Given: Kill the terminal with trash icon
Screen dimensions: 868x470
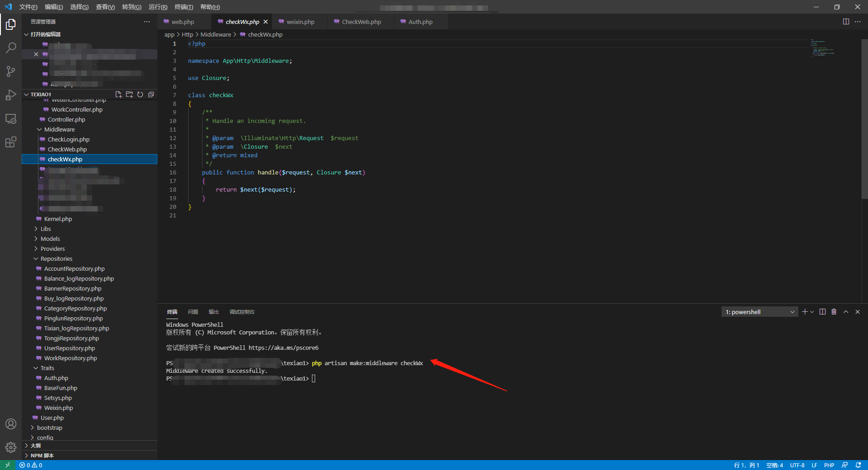Looking at the screenshot, I should coord(834,312).
